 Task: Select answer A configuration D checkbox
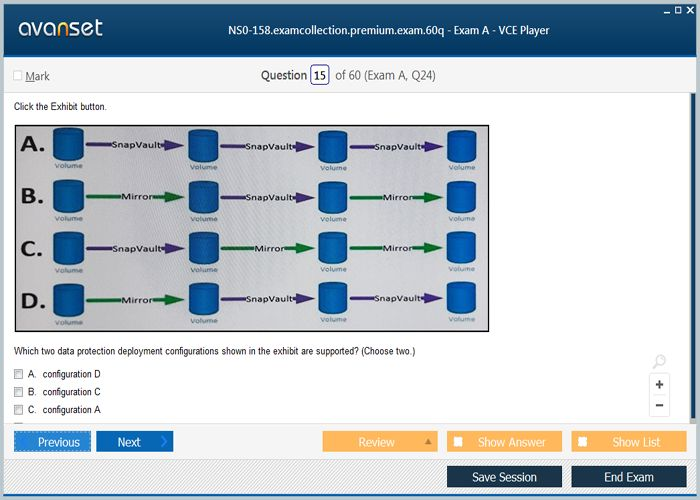tap(18, 374)
